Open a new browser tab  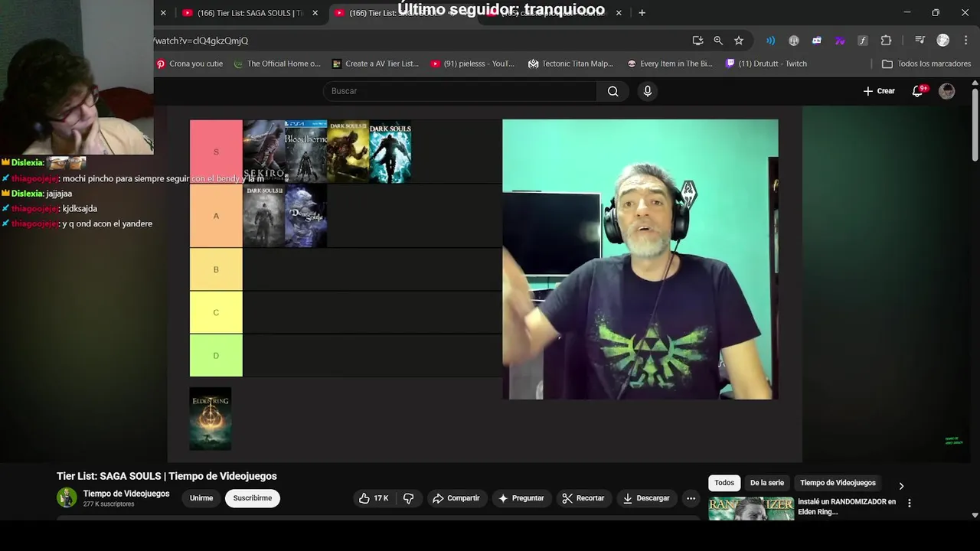pyautogui.click(x=642, y=13)
